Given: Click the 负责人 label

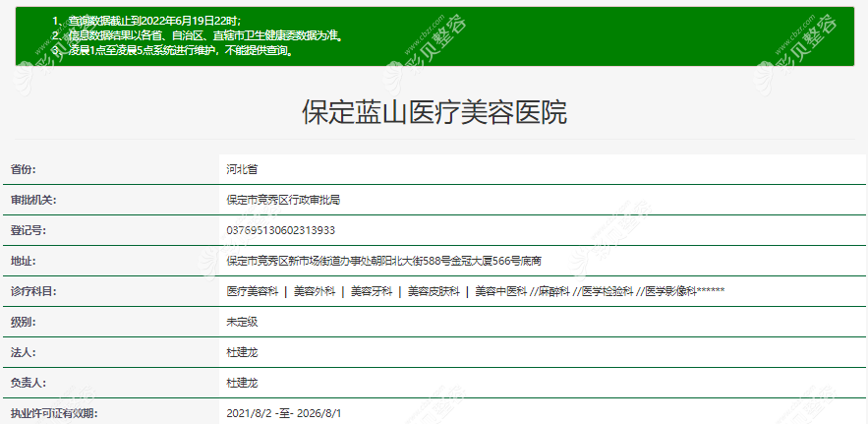Looking at the screenshot, I should 29,383.
